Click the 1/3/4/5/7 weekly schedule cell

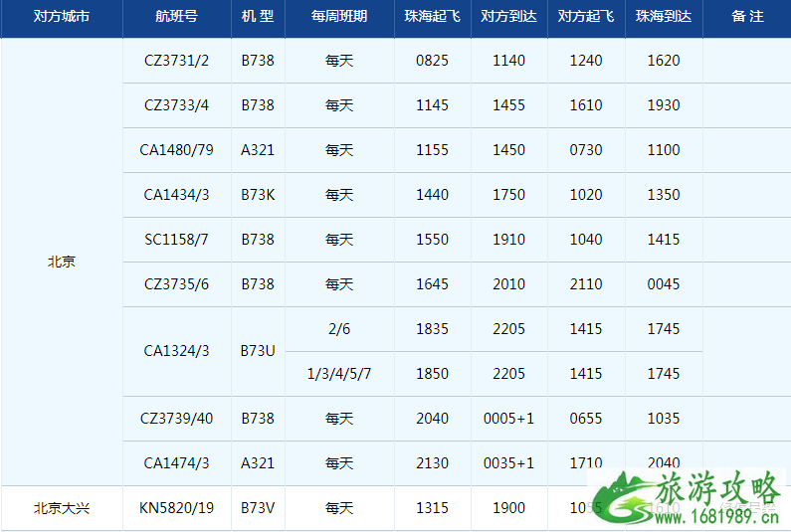[x=339, y=374]
